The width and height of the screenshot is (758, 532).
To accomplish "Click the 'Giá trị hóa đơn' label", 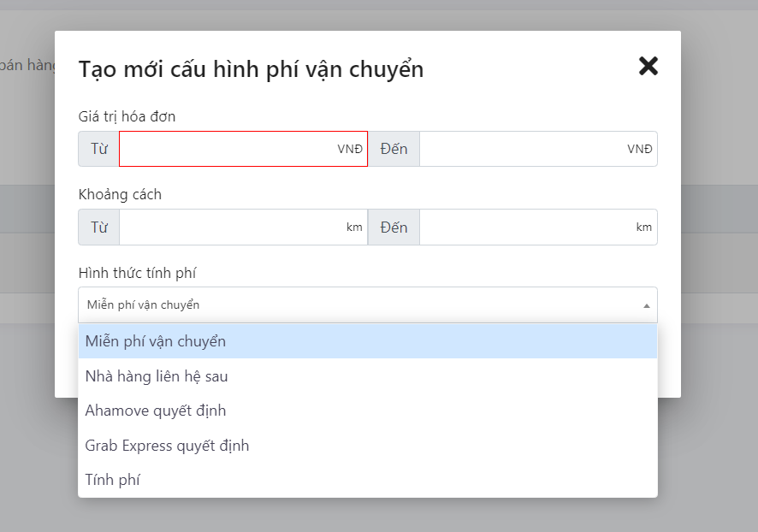I will coord(127,116).
